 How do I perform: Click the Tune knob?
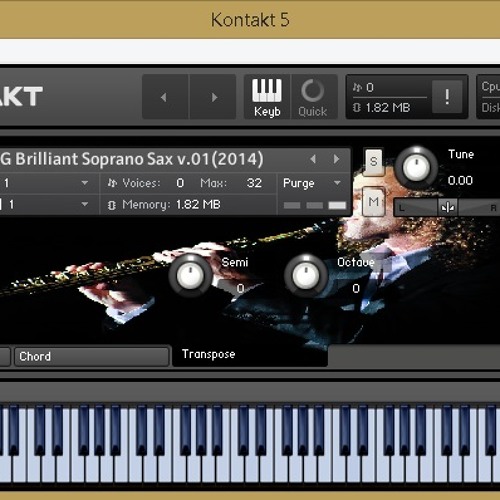click(416, 167)
